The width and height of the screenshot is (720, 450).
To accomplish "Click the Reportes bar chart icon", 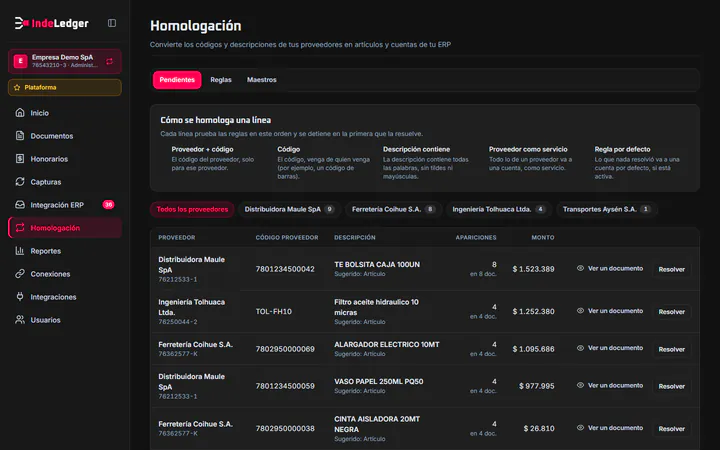I will pyautogui.click(x=20, y=251).
